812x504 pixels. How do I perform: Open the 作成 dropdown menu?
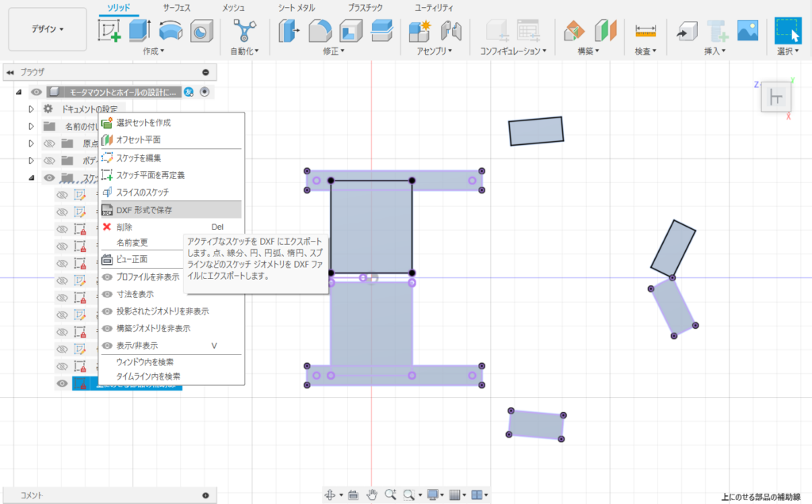click(153, 51)
